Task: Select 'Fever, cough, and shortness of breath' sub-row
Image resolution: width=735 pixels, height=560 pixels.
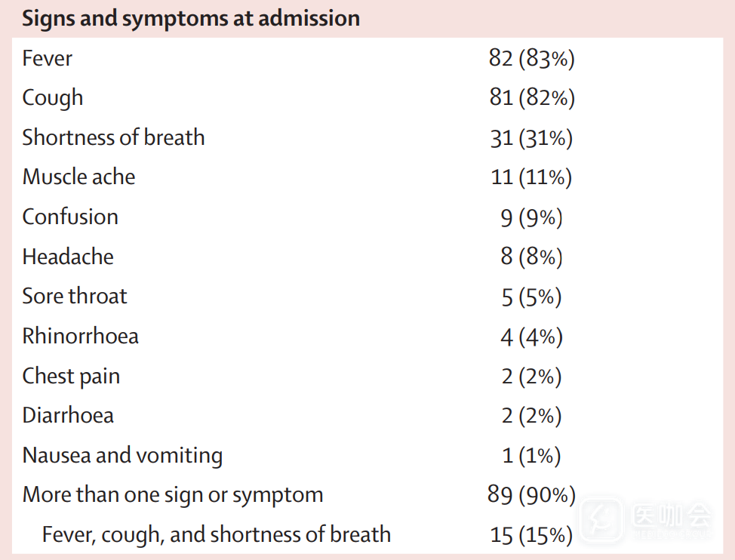Action: click(217, 535)
